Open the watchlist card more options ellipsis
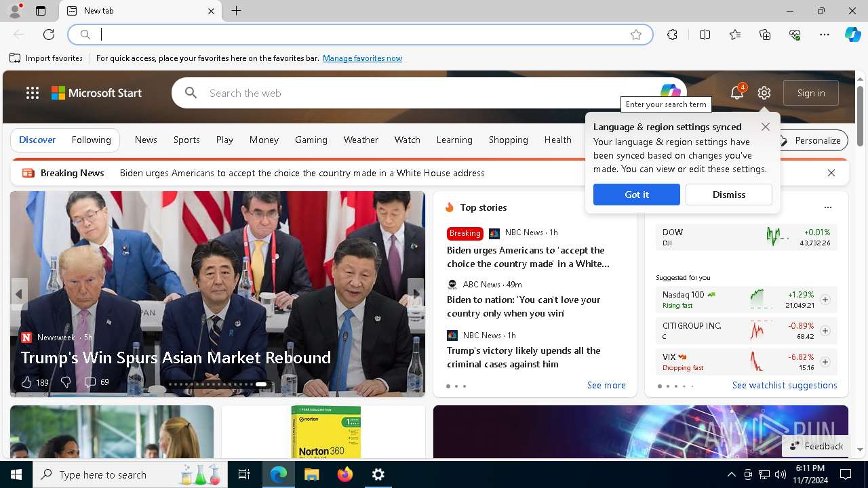This screenshot has width=868, height=488. click(827, 207)
